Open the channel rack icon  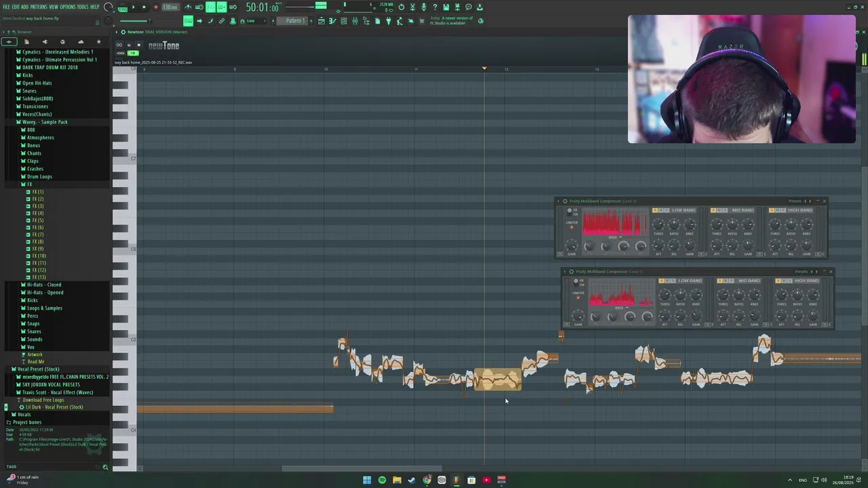344,21
